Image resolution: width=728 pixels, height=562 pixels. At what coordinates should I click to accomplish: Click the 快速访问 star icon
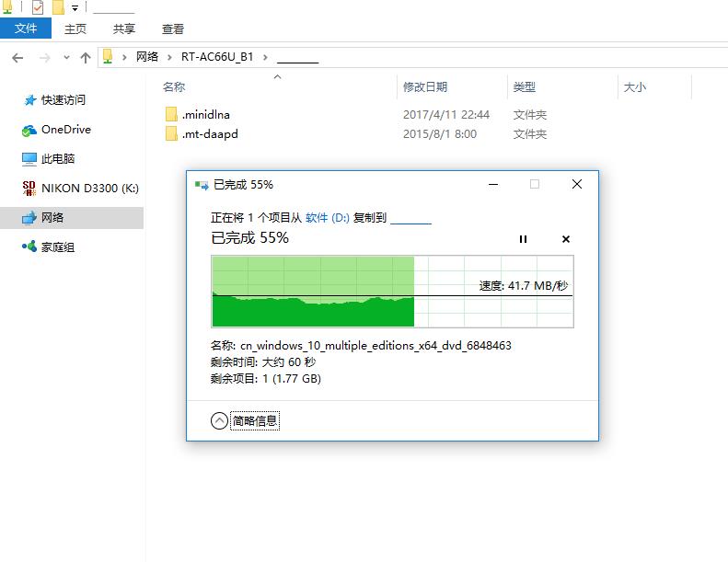[x=29, y=99]
